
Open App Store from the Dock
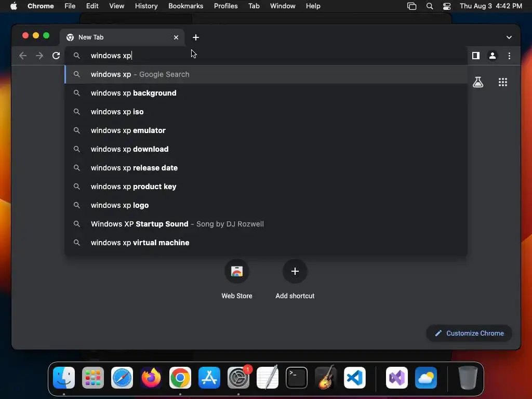click(209, 378)
